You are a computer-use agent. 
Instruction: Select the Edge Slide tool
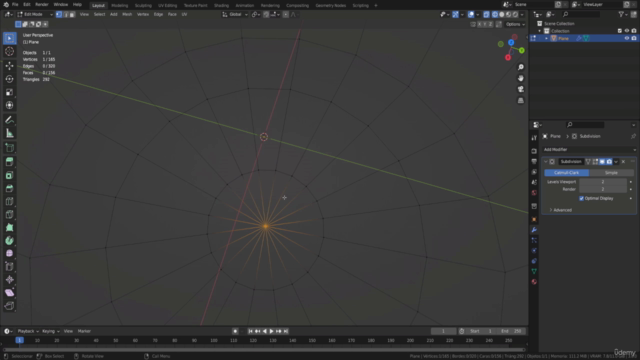(x=9, y=267)
